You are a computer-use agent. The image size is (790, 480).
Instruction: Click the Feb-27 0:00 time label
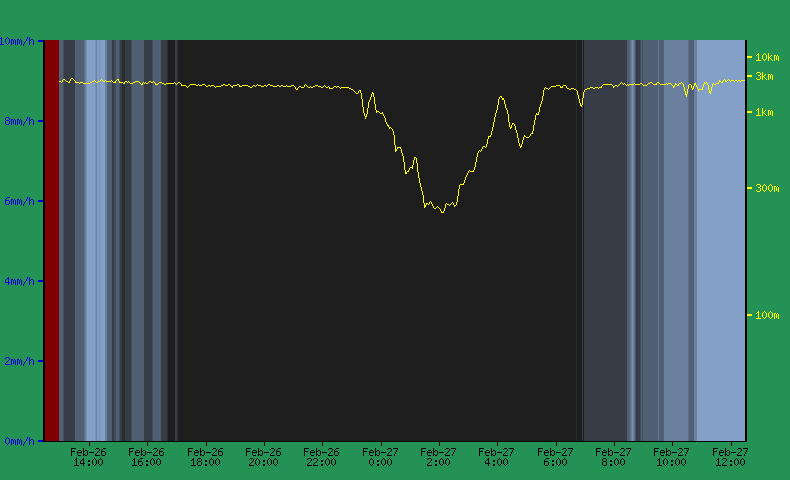(380, 457)
